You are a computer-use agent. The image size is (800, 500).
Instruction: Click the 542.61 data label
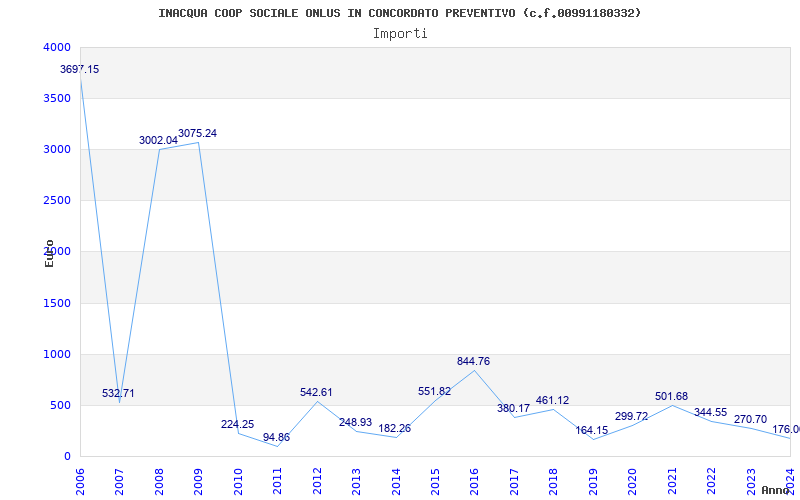(x=316, y=393)
